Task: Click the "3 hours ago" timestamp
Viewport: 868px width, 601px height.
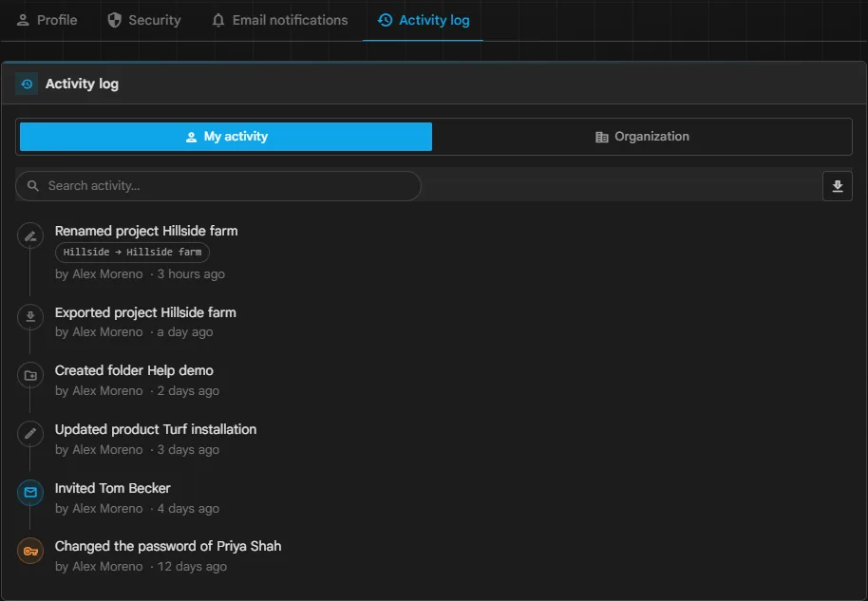Action: point(191,274)
